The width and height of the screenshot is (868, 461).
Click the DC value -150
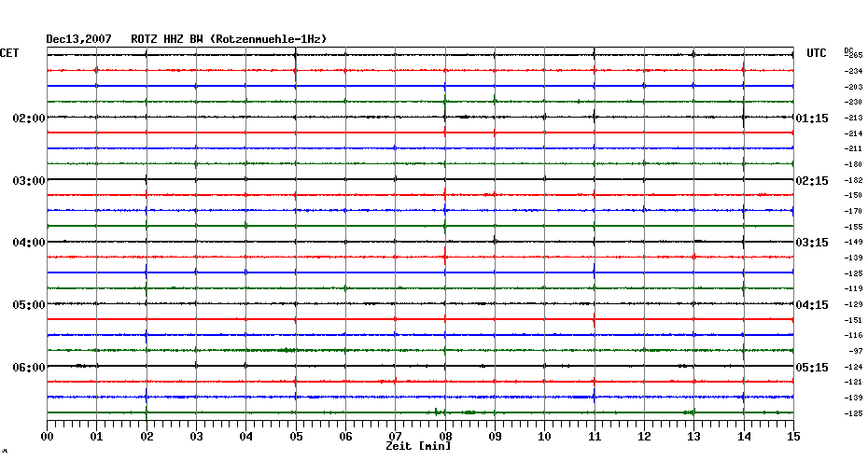tap(853, 195)
